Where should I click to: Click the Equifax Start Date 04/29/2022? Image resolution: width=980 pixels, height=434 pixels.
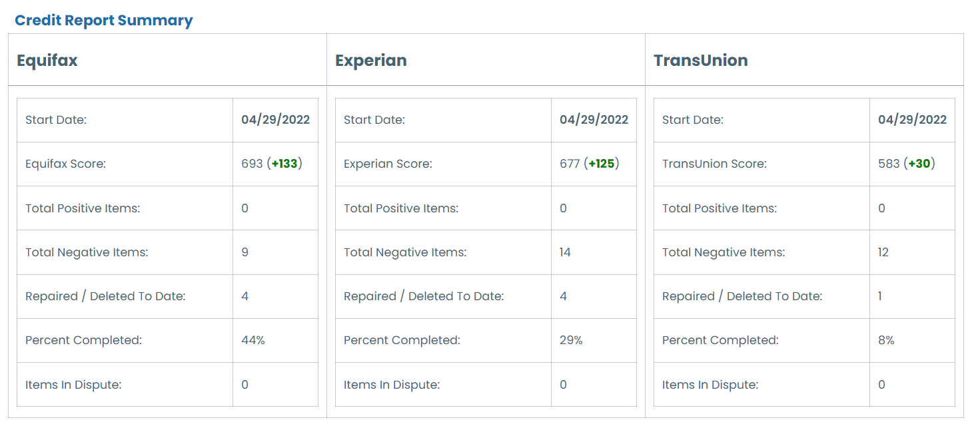pyautogui.click(x=276, y=120)
